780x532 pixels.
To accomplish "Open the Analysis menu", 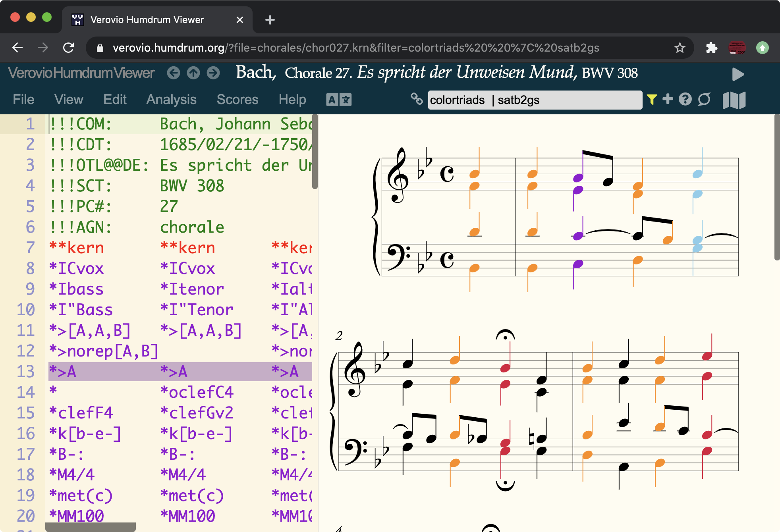I will pyautogui.click(x=171, y=100).
